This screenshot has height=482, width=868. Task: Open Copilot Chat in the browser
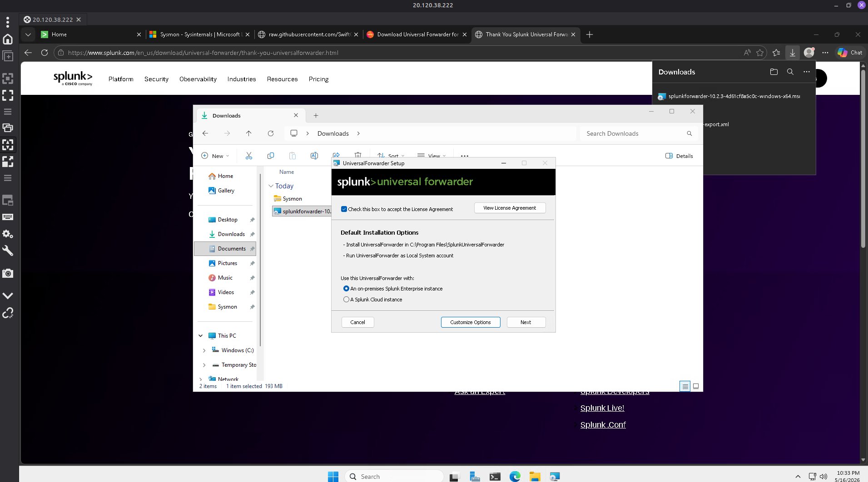850,53
